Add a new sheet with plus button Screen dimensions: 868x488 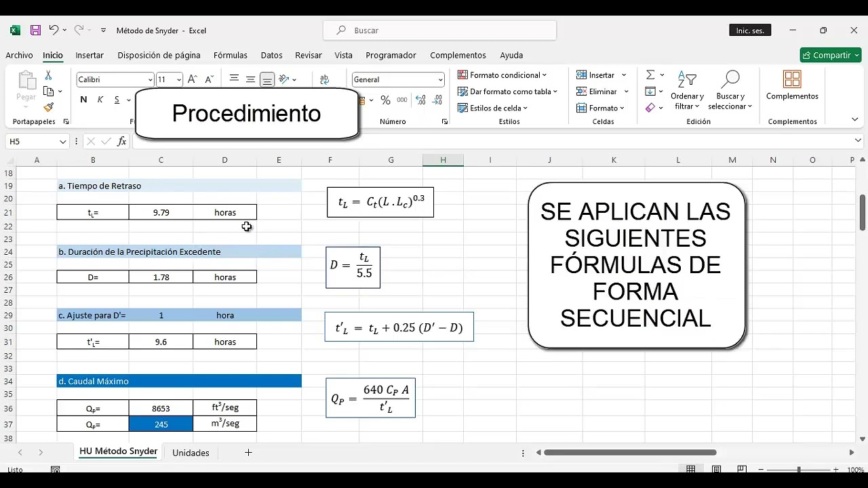pyautogui.click(x=248, y=452)
